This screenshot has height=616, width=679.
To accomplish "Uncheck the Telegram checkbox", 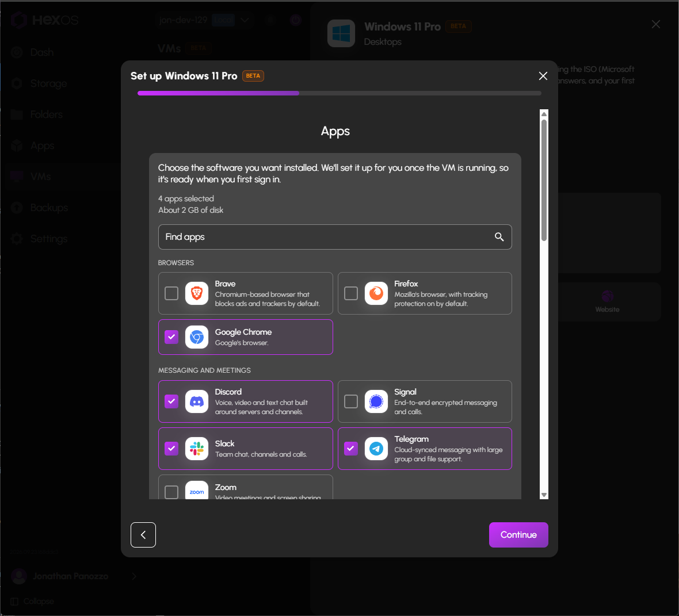I will point(351,449).
